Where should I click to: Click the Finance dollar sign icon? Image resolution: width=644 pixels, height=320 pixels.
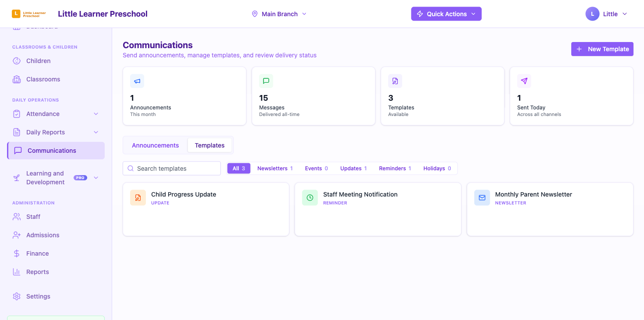coord(17,253)
